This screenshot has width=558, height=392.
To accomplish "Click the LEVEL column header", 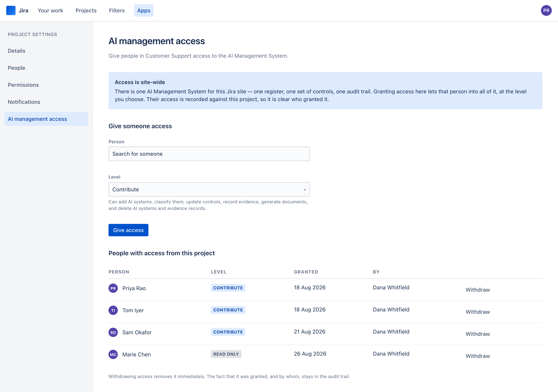I will 219,272.
